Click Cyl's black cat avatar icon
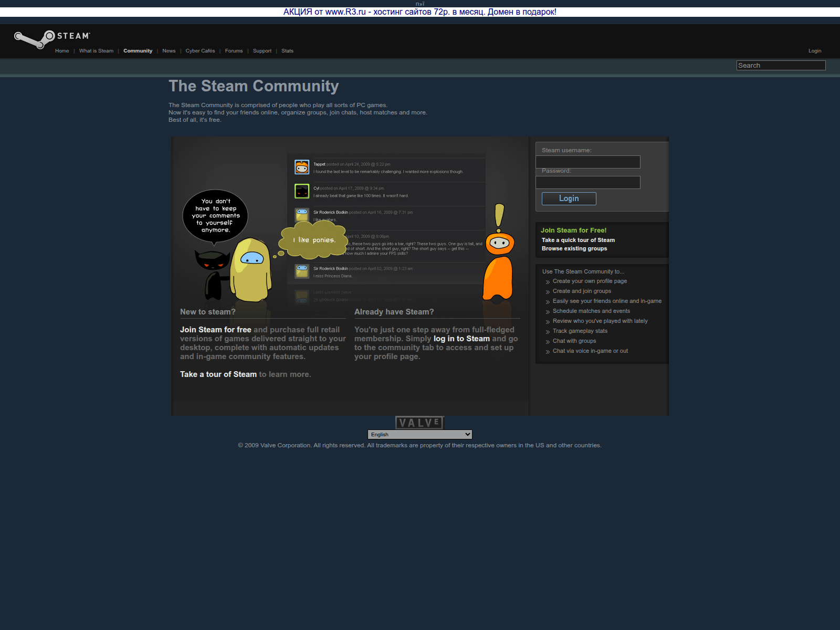 tap(302, 191)
